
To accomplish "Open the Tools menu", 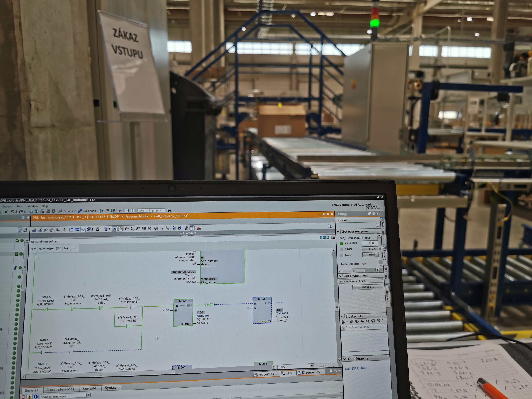I will click(20, 206).
